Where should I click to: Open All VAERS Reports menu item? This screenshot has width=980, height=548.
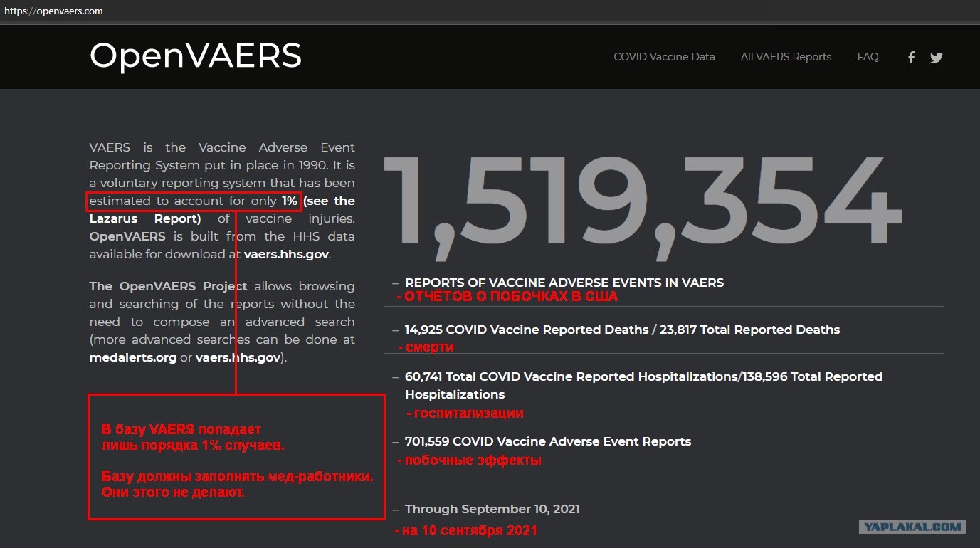[786, 57]
